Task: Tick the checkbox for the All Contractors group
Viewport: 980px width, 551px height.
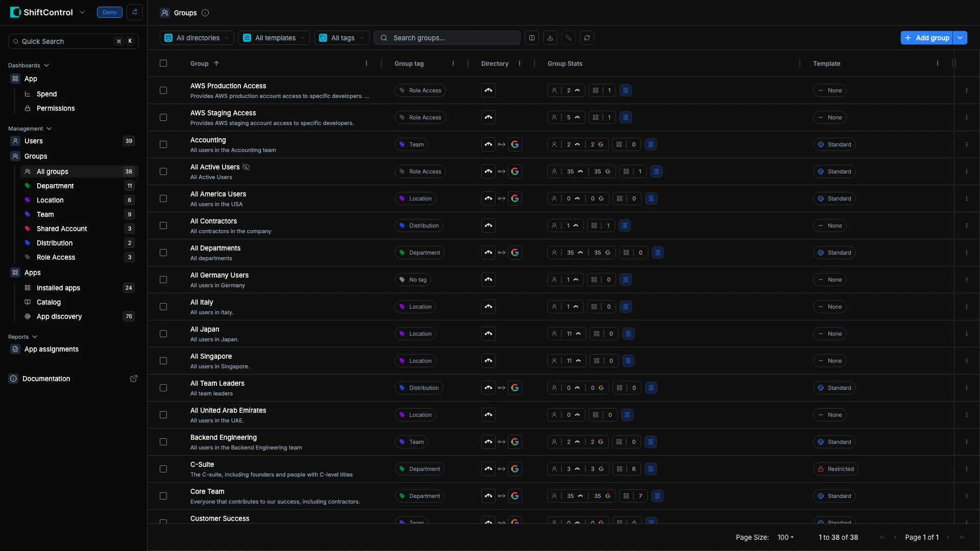Action: pyautogui.click(x=163, y=226)
